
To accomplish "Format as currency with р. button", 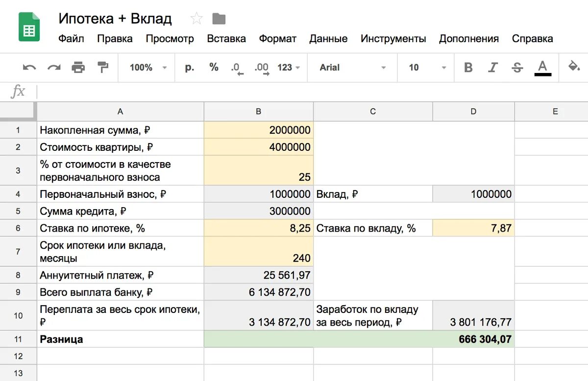I will point(190,68).
